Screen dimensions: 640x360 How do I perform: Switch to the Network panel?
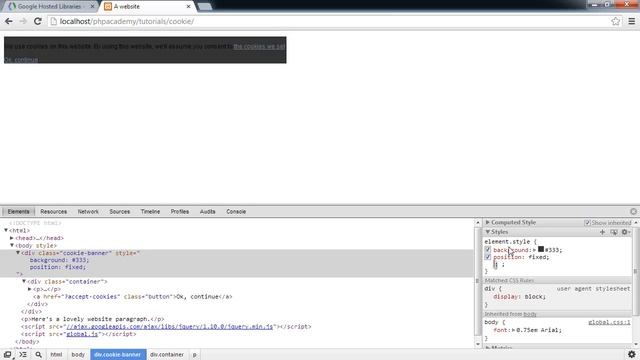tap(88, 211)
